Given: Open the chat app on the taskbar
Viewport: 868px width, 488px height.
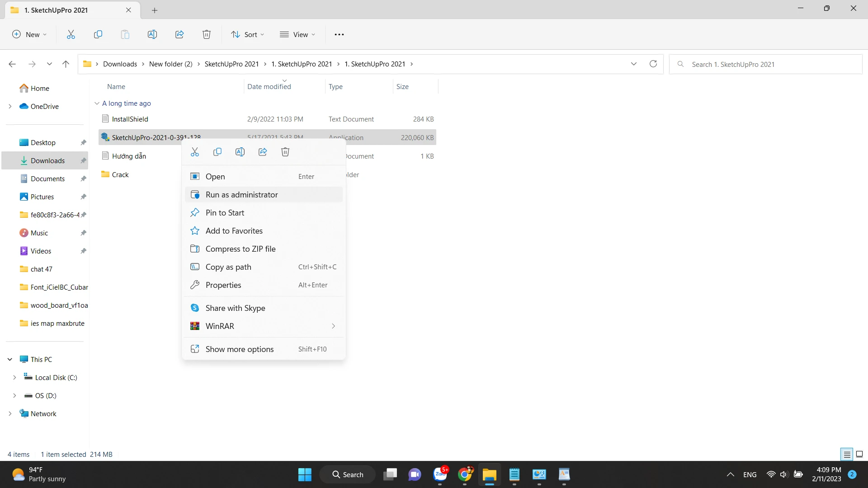Looking at the screenshot, I should coord(415,474).
